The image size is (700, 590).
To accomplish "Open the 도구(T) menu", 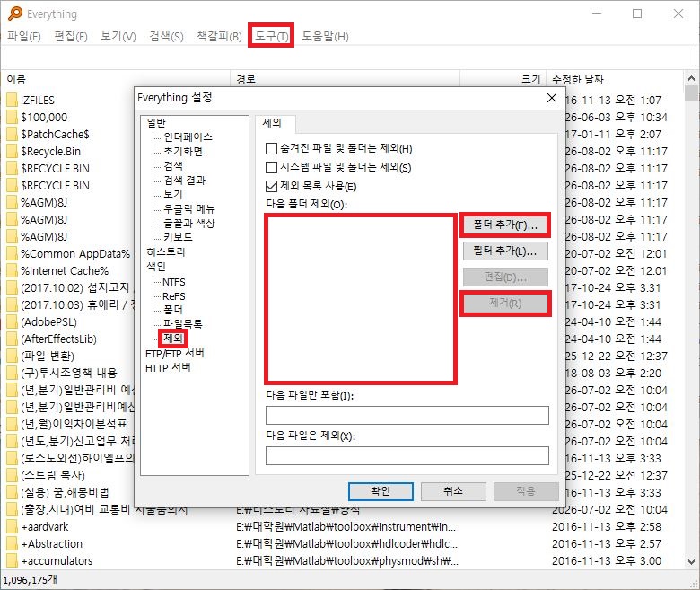I will click(x=271, y=36).
